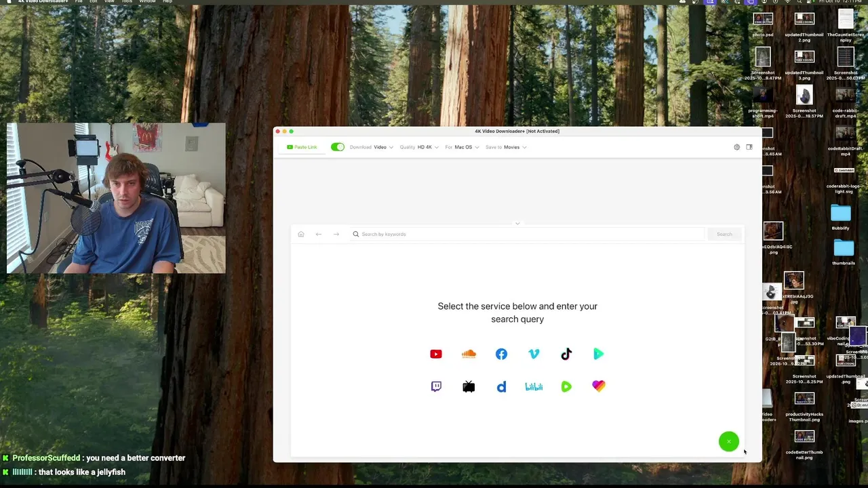Screen dimensions: 868x488
Task: Open the For Mac OS dropdown
Action: pos(462,147)
